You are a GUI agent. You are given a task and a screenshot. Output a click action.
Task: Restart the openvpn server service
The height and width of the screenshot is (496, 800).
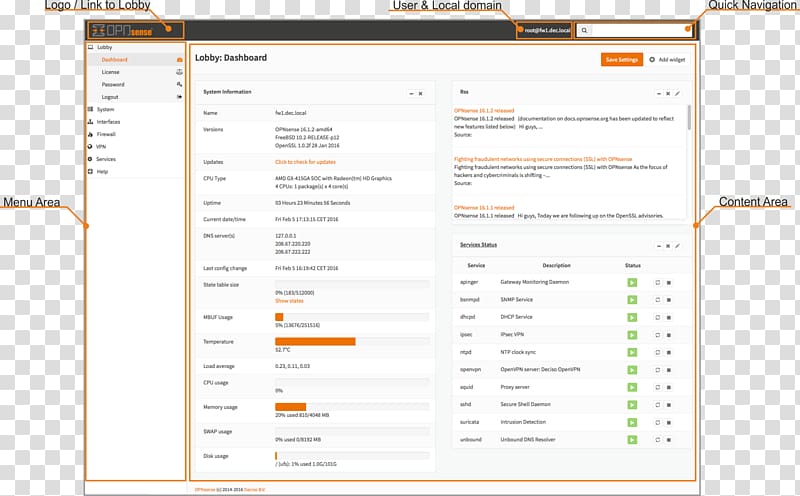click(x=658, y=370)
